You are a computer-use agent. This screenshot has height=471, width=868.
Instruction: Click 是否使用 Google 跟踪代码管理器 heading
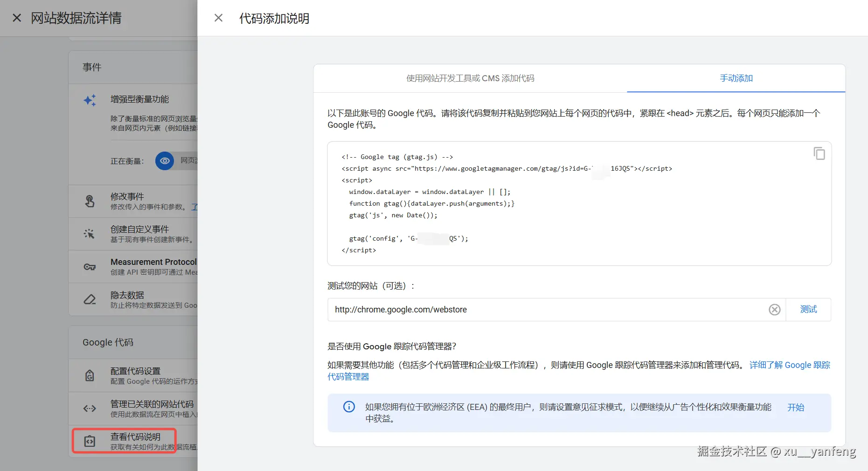(392, 346)
